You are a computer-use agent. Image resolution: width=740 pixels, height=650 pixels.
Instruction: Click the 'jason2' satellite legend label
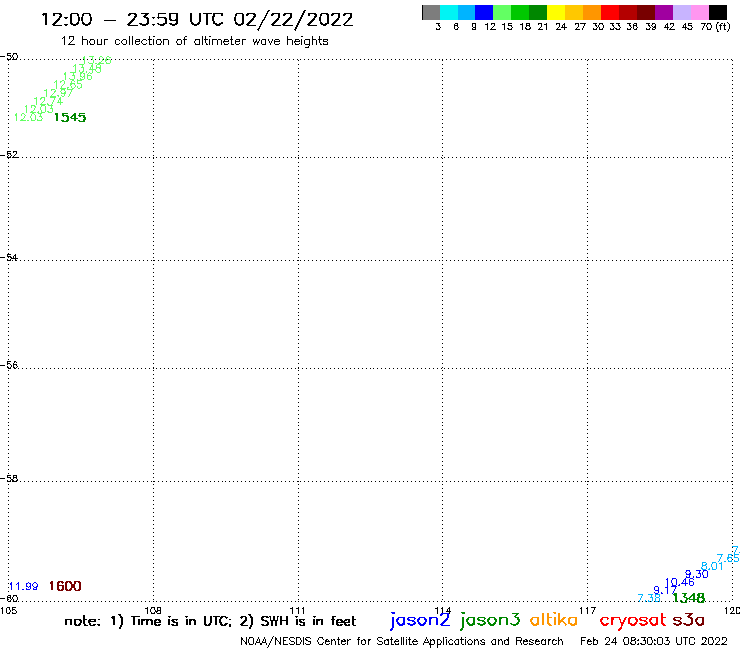[420, 620]
